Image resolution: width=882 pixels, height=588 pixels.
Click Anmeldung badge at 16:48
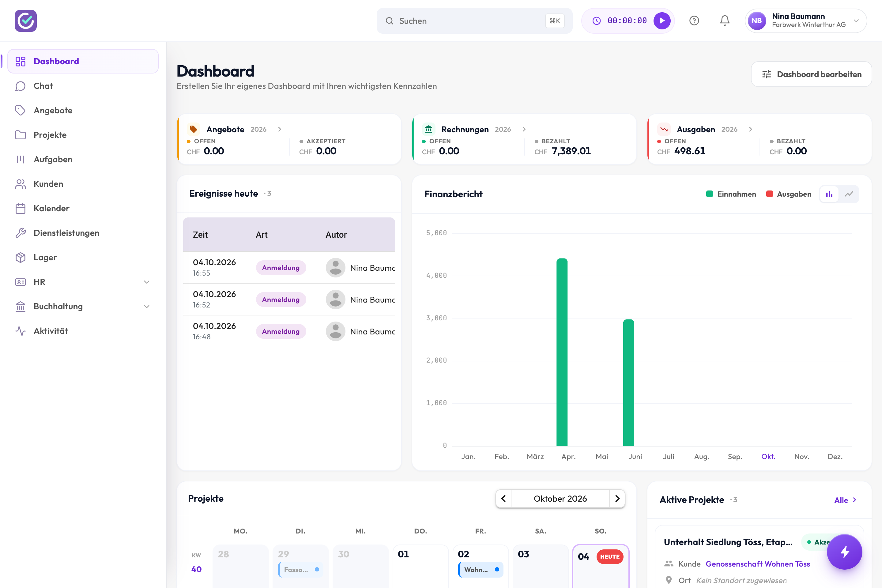[x=281, y=331]
